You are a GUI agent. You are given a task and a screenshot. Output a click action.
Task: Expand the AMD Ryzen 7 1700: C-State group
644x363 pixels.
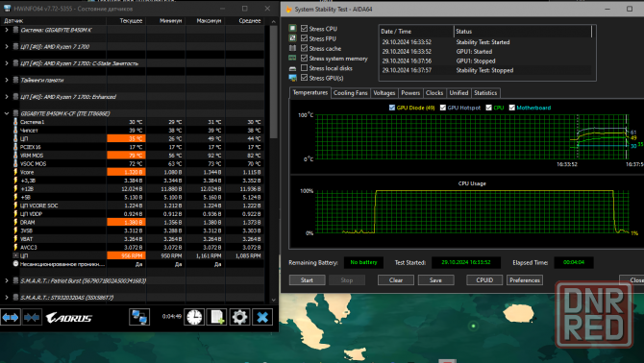point(7,63)
